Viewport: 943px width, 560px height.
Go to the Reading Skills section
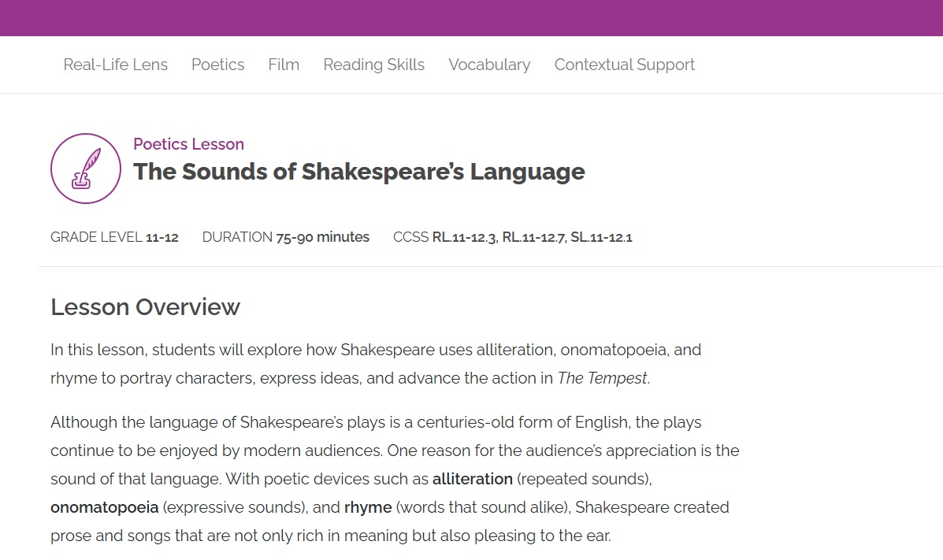point(373,65)
